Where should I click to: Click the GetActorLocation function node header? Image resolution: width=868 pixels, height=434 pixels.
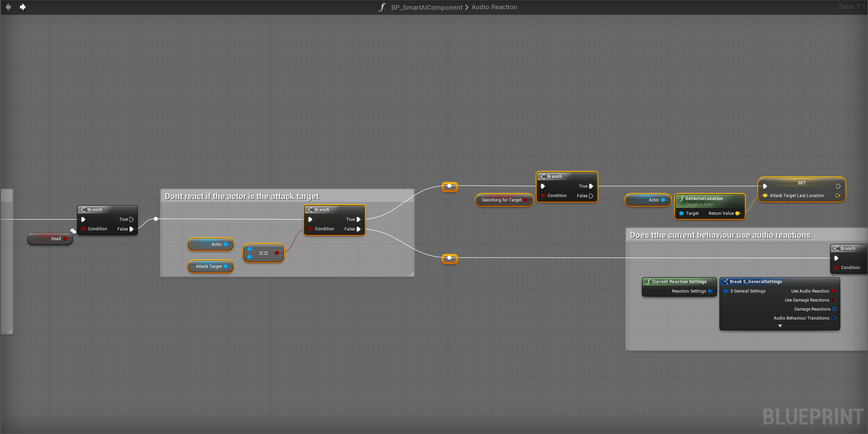tap(704, 198)
